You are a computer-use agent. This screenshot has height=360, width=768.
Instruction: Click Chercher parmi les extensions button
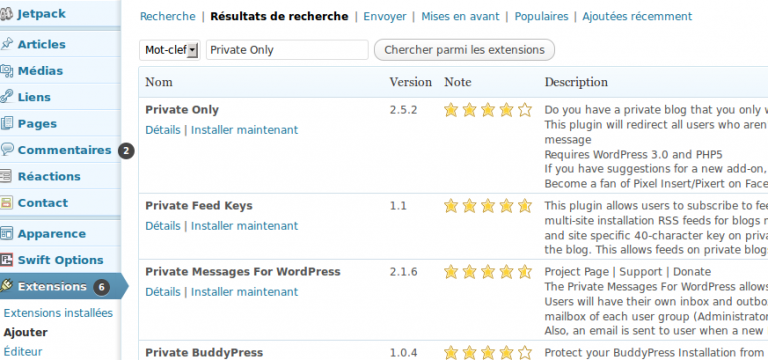[x=464, y=50]
